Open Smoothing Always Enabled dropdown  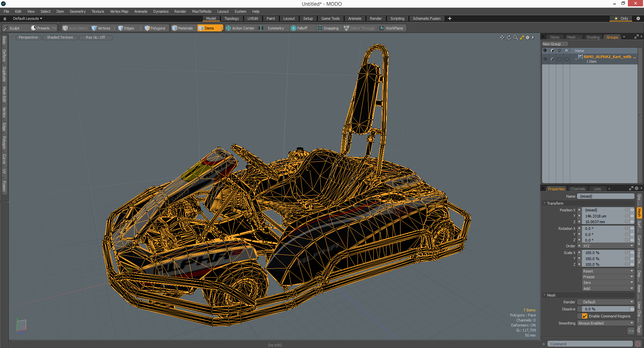coord(605,323)
